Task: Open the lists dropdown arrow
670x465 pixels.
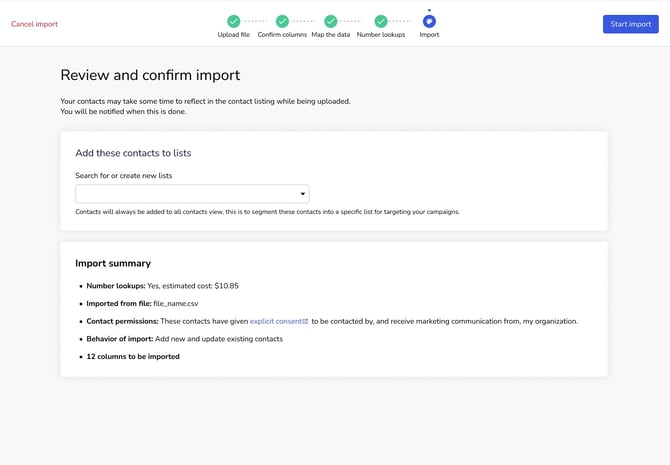Action: coord(303,194)
